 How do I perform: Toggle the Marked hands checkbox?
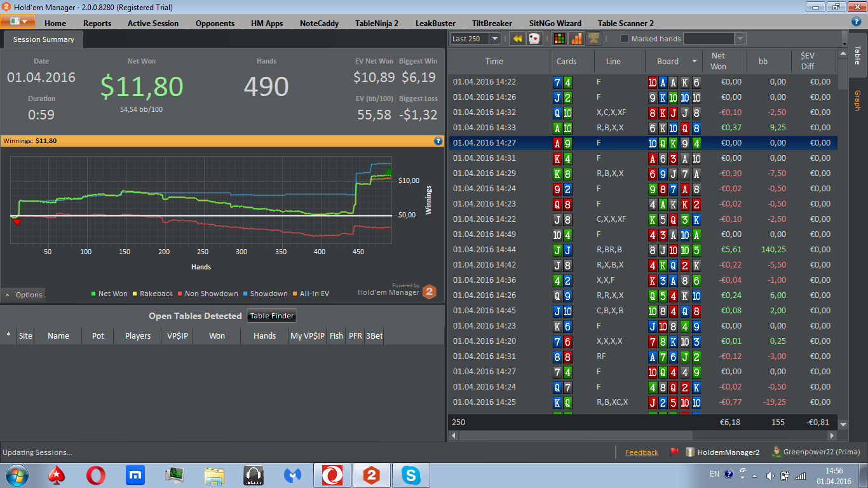624,39
